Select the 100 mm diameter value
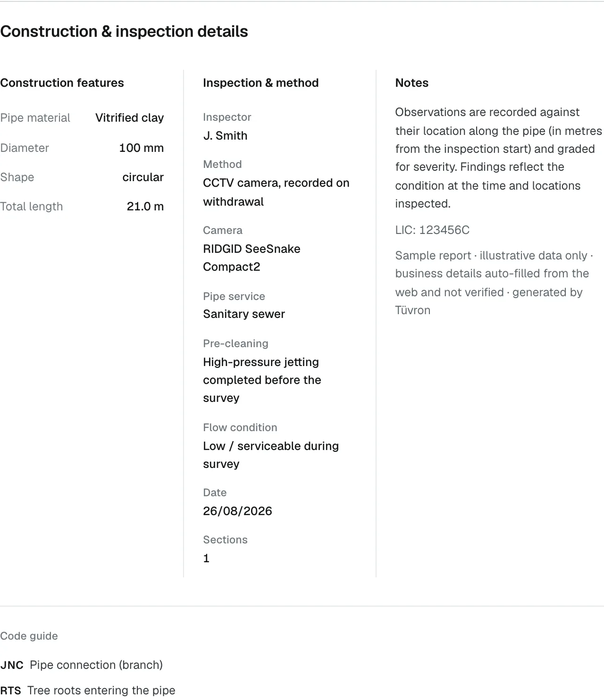Viewport: 604px width, 700px height. click(x=141, y=148)
